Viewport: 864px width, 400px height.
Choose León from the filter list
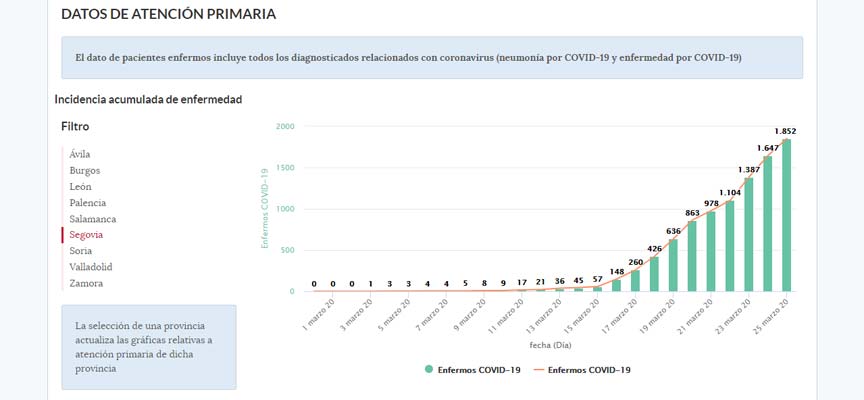[81, 186]
